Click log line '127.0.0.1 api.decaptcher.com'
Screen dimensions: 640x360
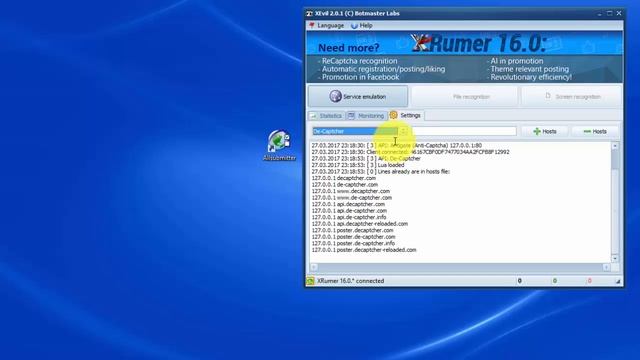click(x=348, y=204)
